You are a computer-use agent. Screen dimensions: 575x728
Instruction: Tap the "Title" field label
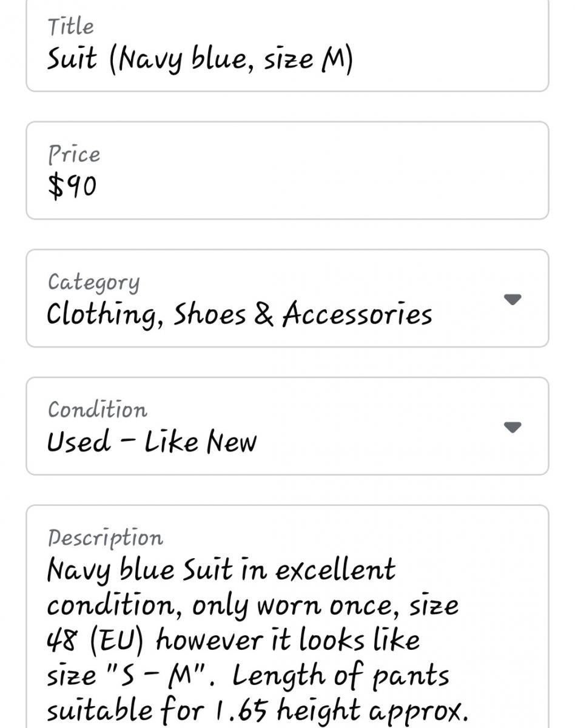70,27
